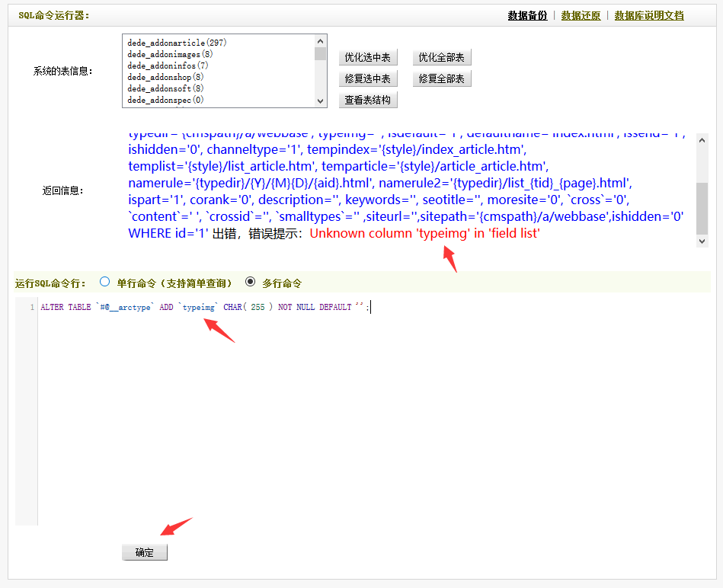The image size is (723, 588).
Task: Pick dede_addonsoft(8) in the list
Action: (x=165, y=89)
